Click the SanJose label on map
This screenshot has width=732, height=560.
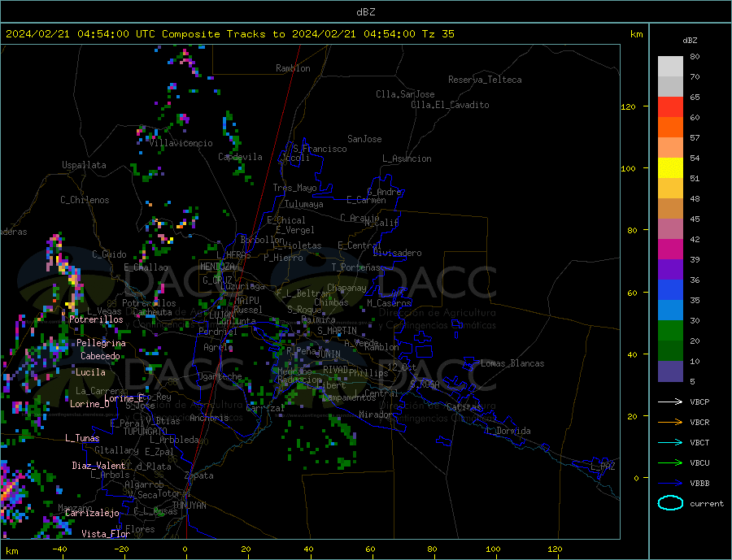(364, 139)
